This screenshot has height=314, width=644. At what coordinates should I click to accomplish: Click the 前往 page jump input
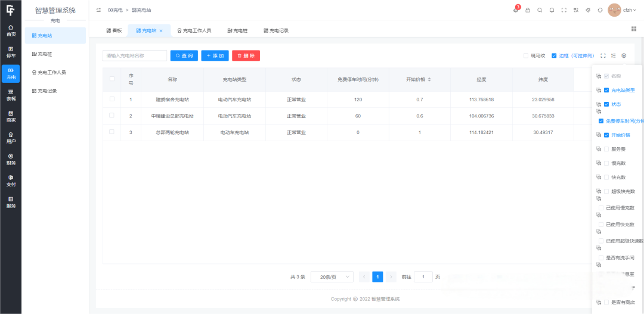pyautogui.click(x=423, y=276)
